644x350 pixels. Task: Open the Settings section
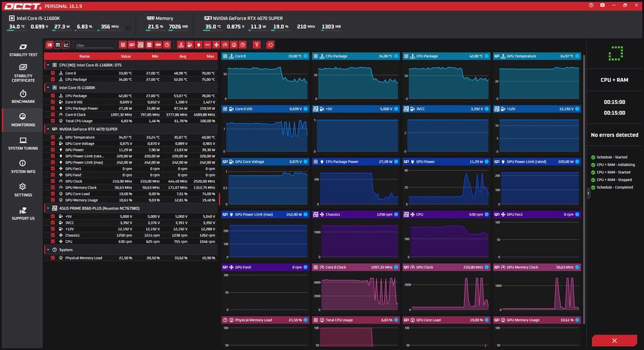(x=23, y=190)
